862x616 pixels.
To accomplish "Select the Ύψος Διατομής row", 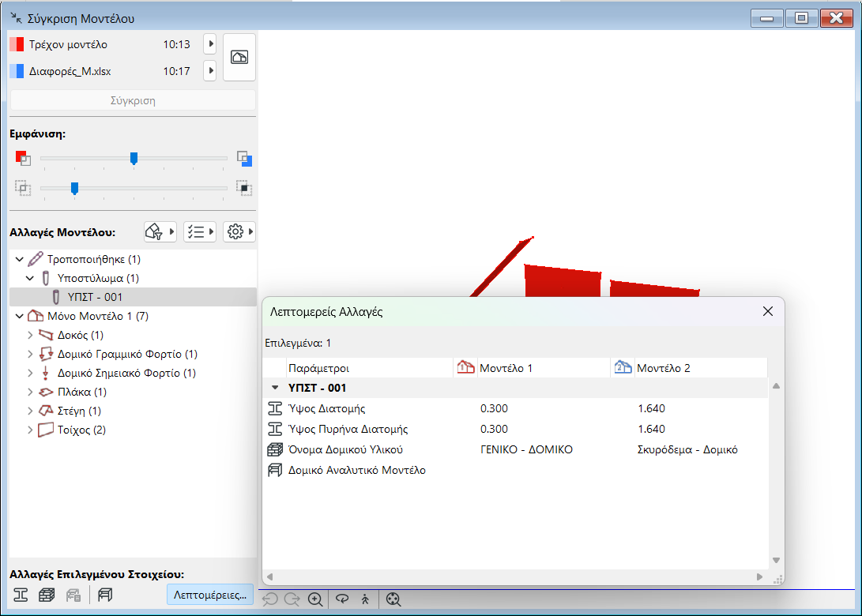I will [516, 408].
